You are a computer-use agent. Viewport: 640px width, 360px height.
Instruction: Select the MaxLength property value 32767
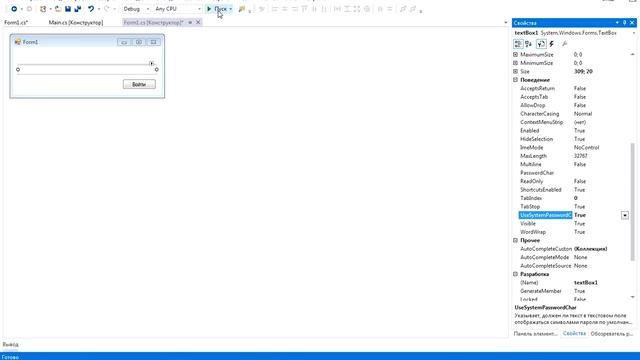[x=580, y=156]
